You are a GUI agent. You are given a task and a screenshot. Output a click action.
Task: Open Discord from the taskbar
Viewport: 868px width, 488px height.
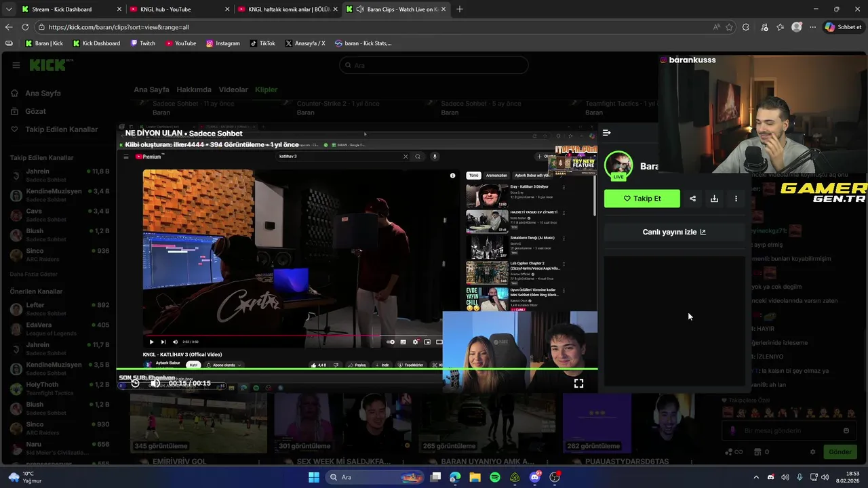click(x=535, y=477)
